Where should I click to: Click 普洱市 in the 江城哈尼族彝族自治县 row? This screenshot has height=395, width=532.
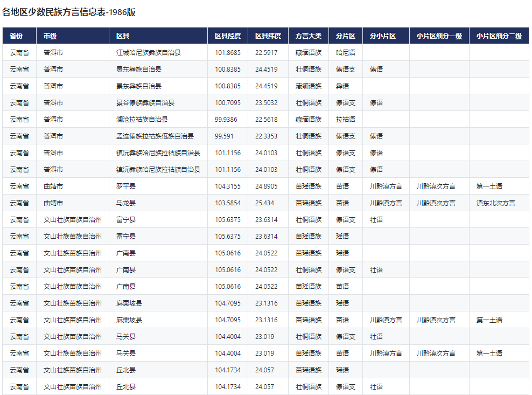(x=53, y=53)
